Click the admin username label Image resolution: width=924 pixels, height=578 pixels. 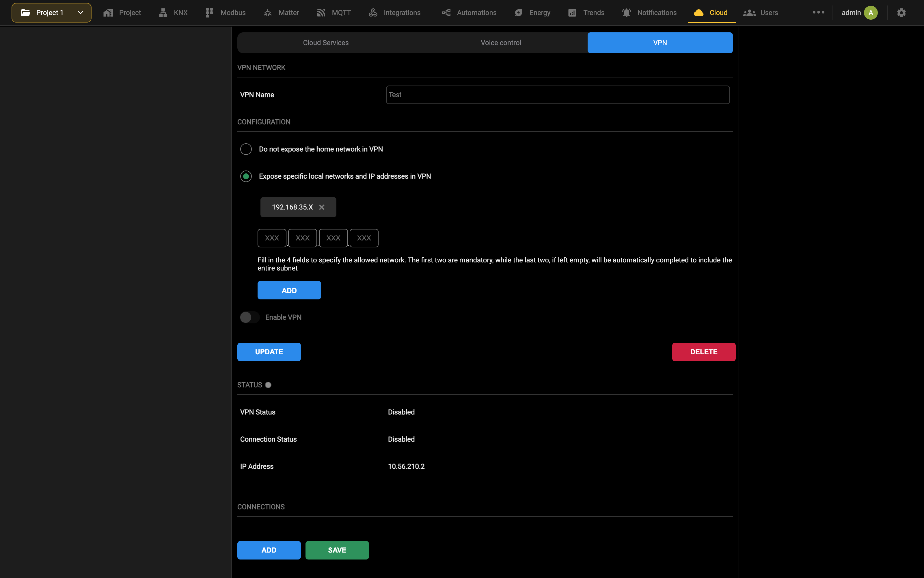point(851,13)
